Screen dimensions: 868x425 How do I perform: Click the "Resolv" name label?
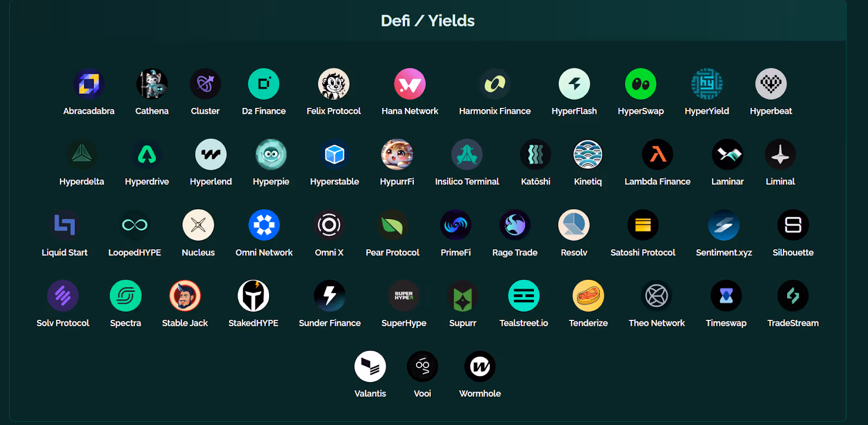(x=574, y=253)
